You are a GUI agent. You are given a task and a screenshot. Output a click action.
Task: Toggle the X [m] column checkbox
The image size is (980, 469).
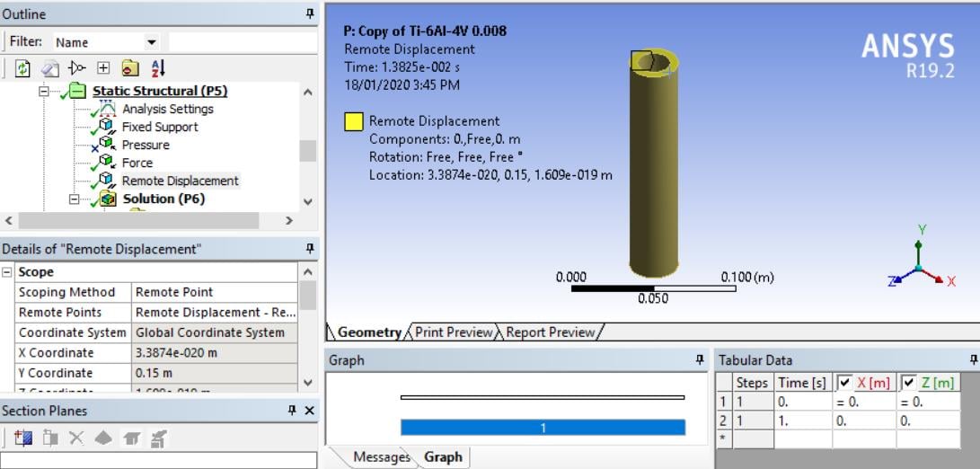[843, 382]
